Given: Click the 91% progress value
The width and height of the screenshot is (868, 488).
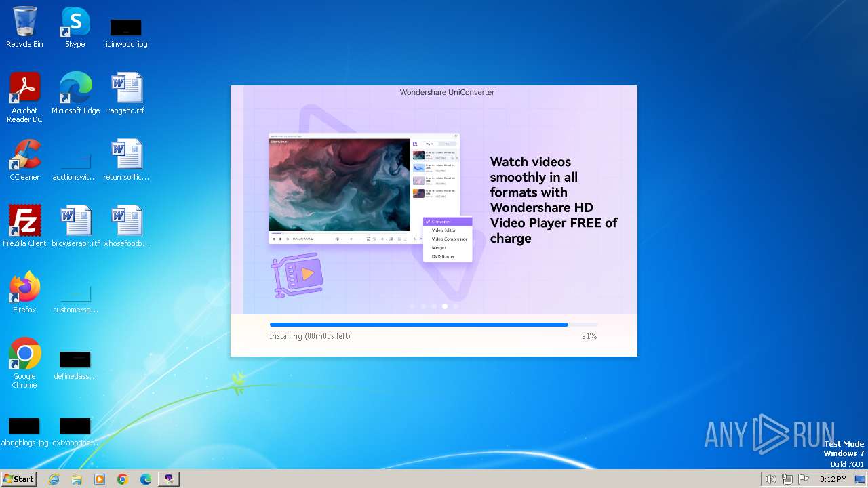Looking at the screenshot, I should [x=589, y=336].
